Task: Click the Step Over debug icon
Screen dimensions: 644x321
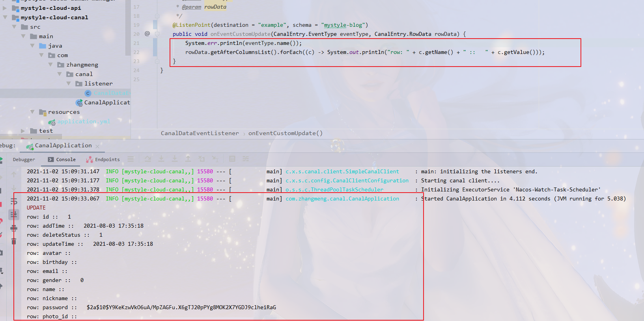Action: (148, 159)
